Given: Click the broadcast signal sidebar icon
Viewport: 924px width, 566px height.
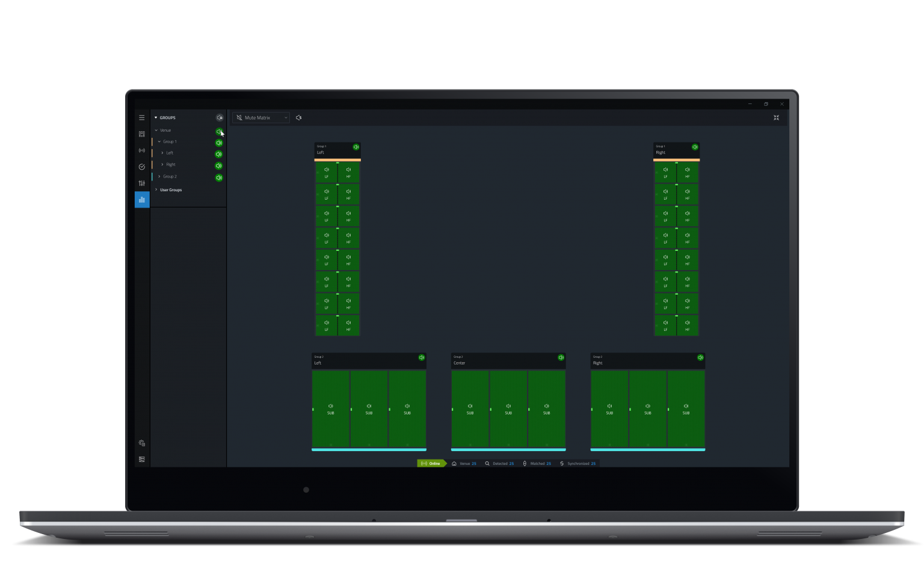Looking at the screenshot, I should (141, 150).
